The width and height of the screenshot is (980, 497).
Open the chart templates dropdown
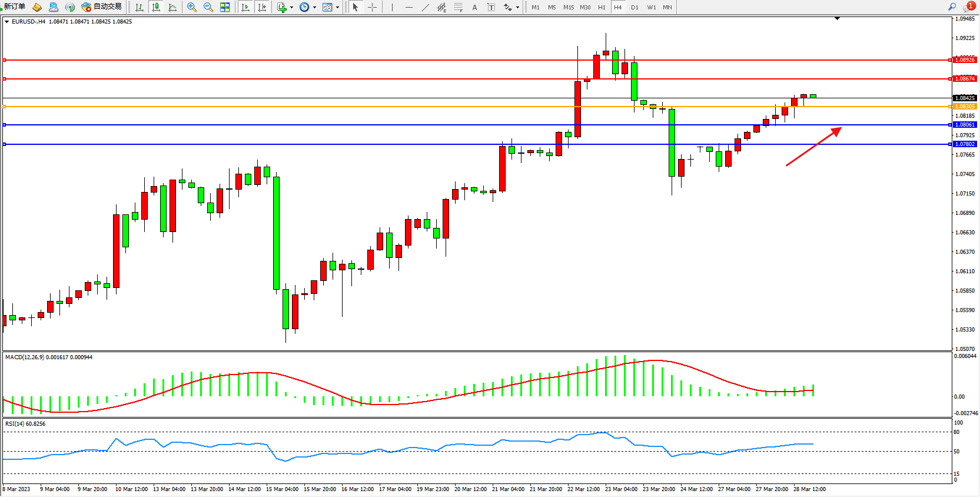337,8
